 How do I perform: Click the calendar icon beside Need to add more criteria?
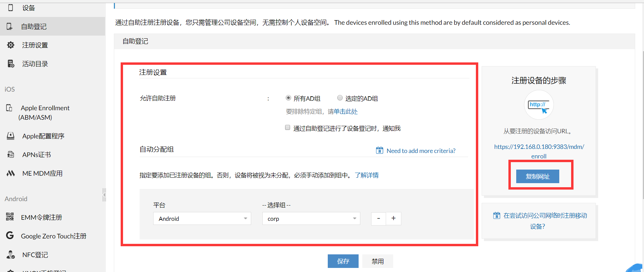click(x=380, y=150)
